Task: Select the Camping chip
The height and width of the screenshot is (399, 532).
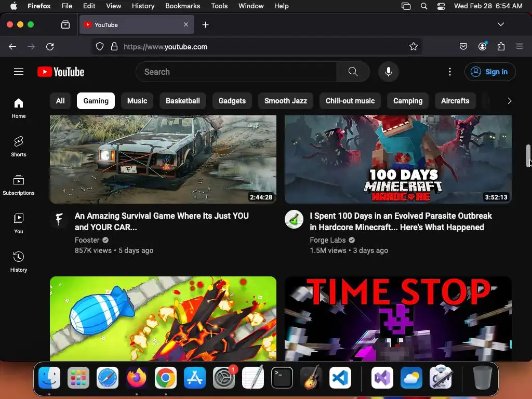Action: click(408, 101)
